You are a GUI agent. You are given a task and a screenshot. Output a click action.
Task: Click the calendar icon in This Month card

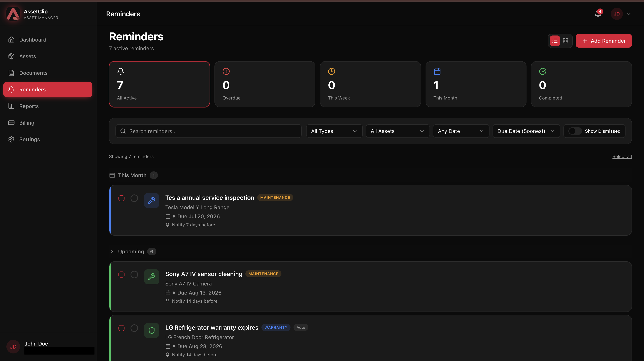tap(437, 71)
